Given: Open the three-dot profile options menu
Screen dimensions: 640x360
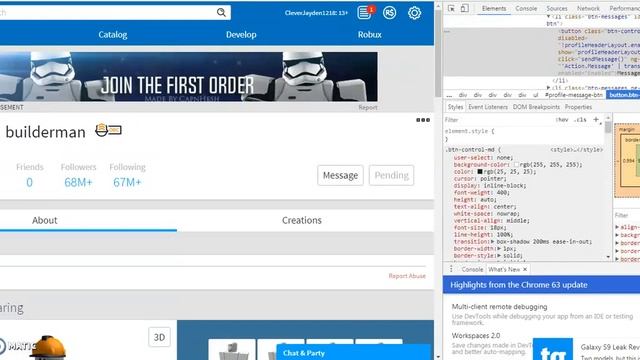Looking at the screenshot, I should coord(423,120).
